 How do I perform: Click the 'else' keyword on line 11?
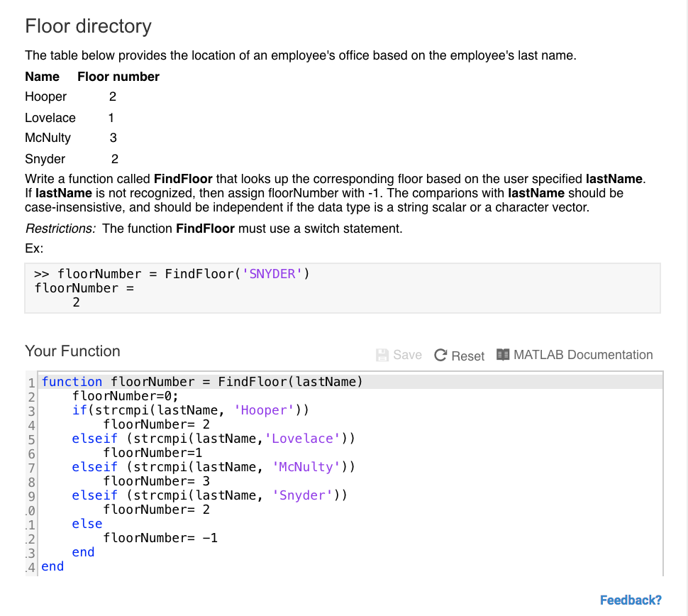click(x=87, y=524)
